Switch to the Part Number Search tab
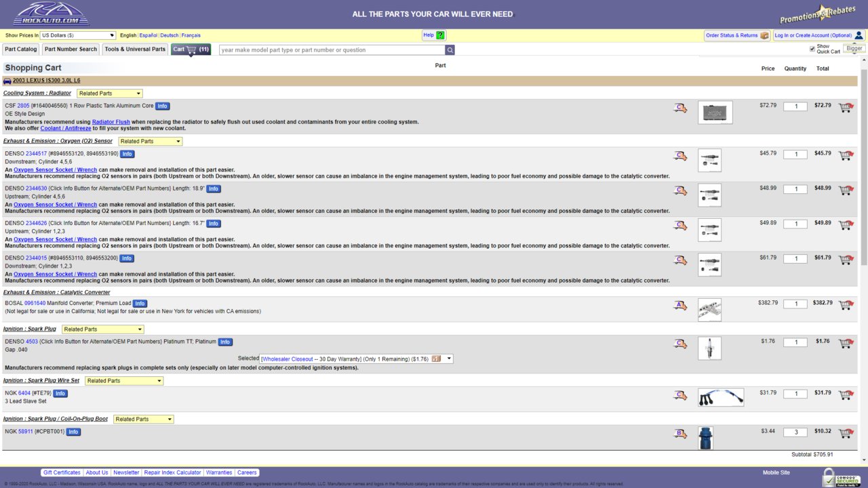 [71, 49]
